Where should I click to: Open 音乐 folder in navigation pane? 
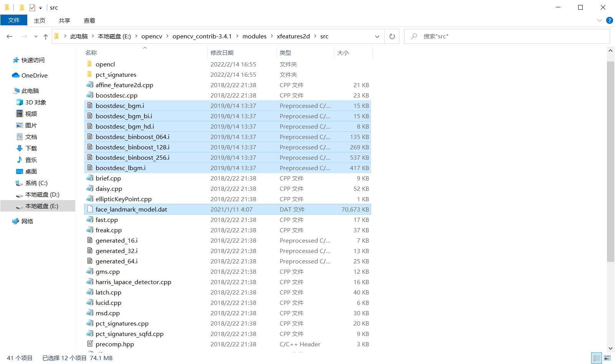pyautogui.click(x=31, y=160)
